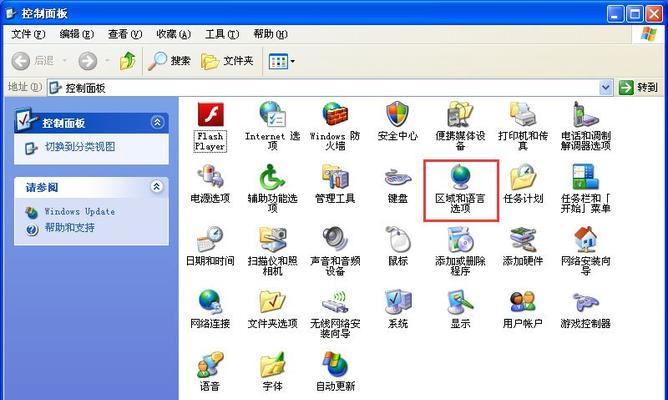Open 帮助和支持 link
668x400 pixels.
[69, 227]
